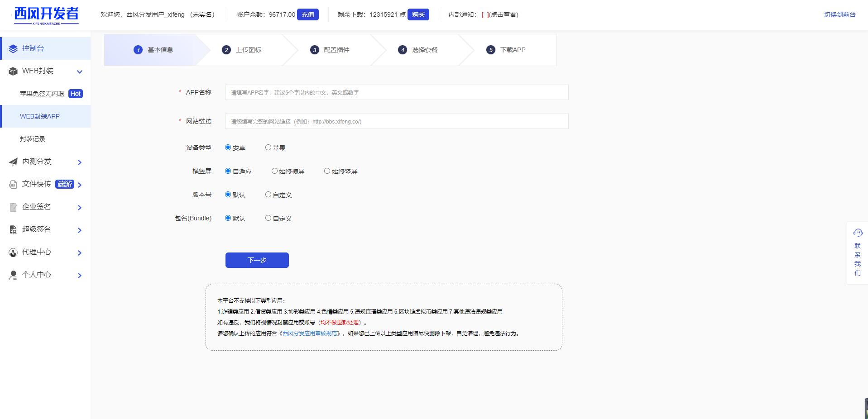
Task: Click the 控制台 layers icon in sidebar
Action: 13,49
